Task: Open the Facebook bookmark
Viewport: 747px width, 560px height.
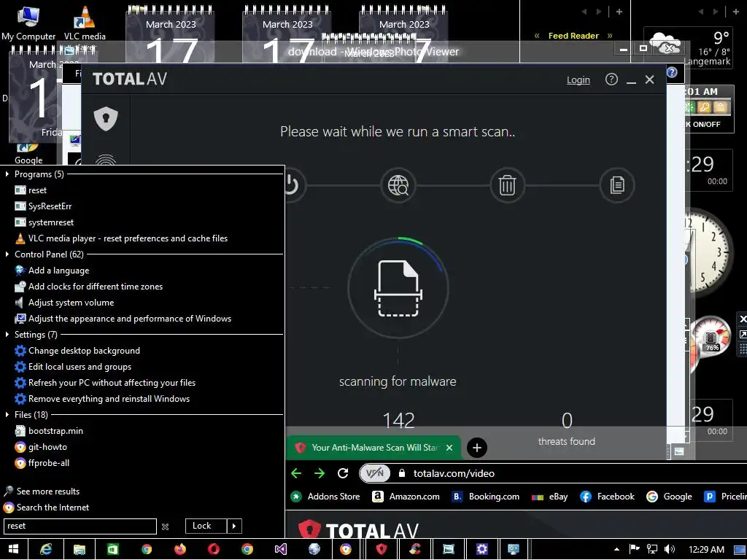Action: pyautogui.click(x=608, y=497)
